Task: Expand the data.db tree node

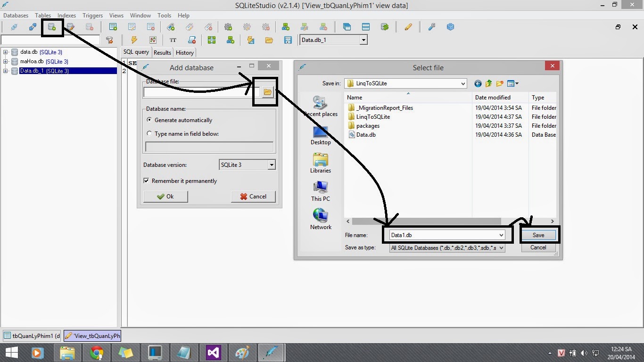Action: point(6,52)
